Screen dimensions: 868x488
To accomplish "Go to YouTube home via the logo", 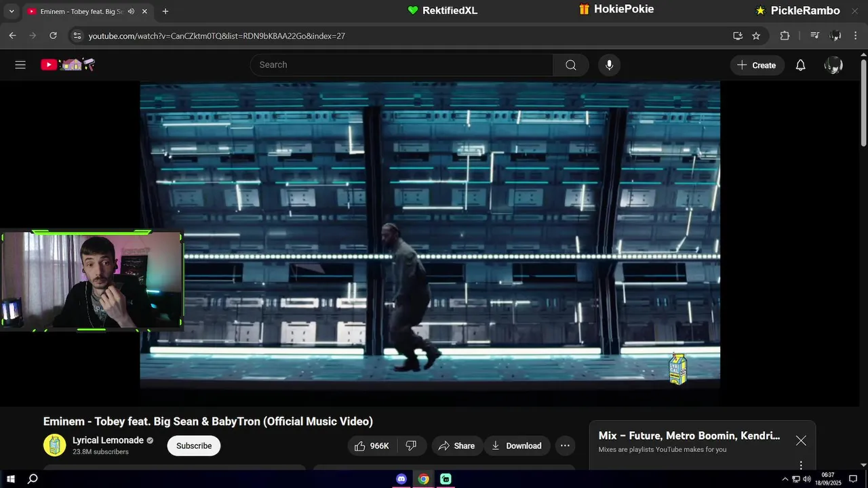I will coord(67,65).
